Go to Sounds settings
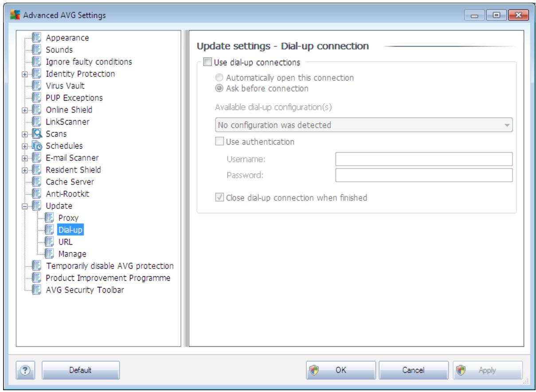This screenshot has height=392, width=536. pyautogui.click(x=59, y=50)
